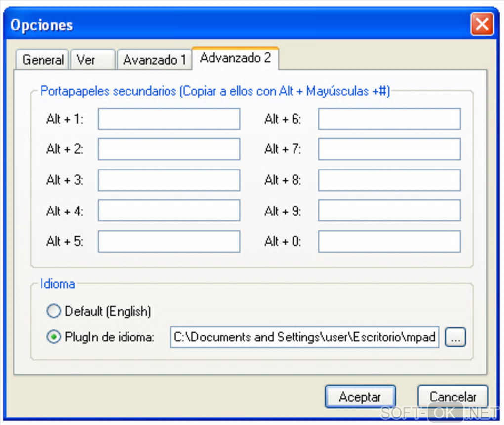Switch to the Avanzado 1 tab

click(154, 60)
